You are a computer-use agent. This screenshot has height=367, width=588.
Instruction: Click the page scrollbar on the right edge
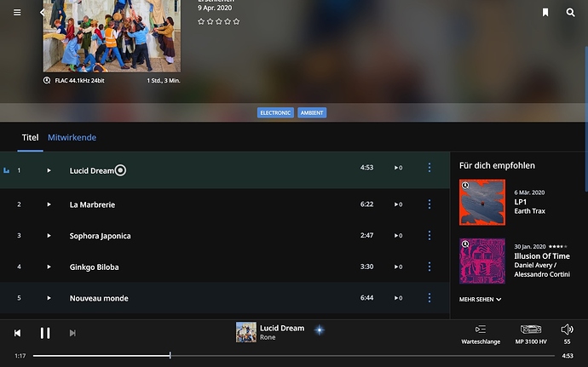[x=586, y=118]
